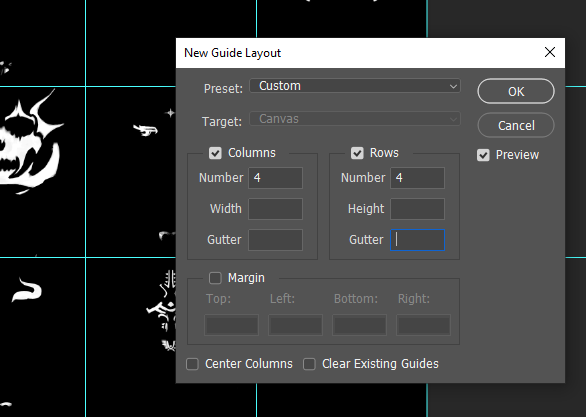Uncheck the Rows checkbox
The width and height of the screenshot is (586, 417).
coord(357,153)
